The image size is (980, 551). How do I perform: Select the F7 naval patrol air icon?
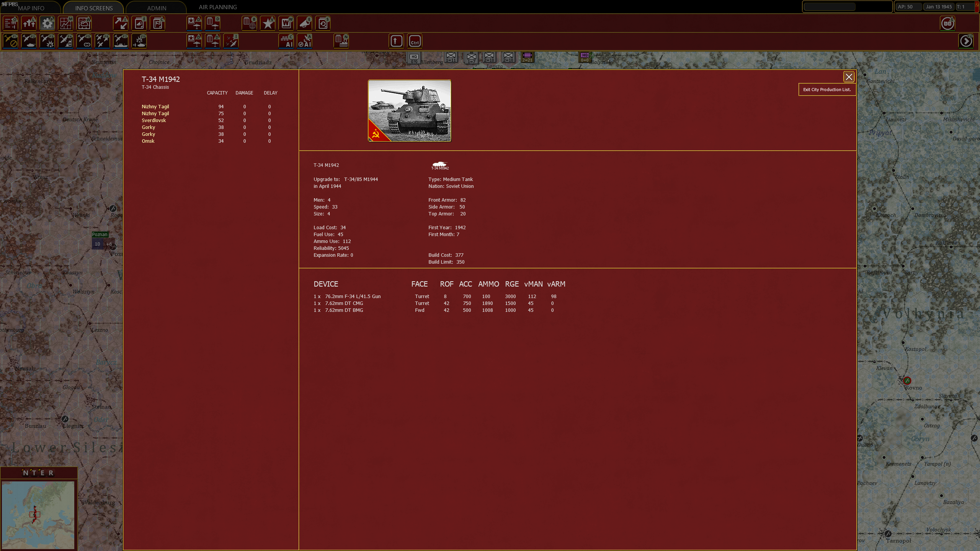pos(121,41)
